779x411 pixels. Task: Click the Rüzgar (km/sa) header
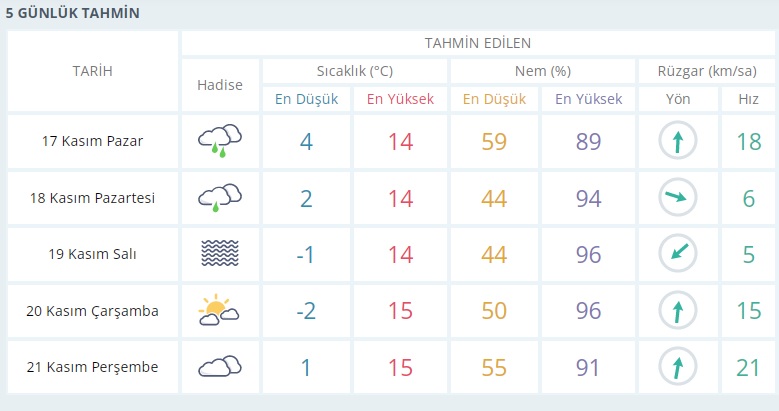(704, 71)
